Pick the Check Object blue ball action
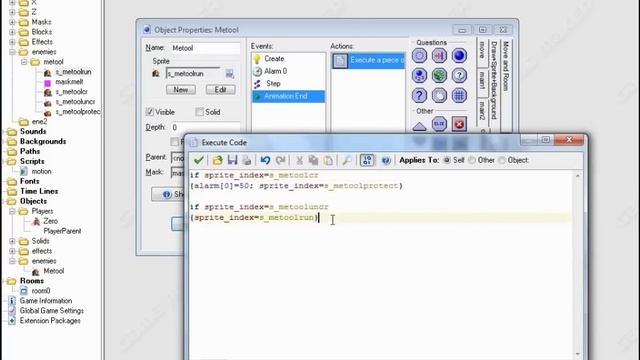 click(x=459, y=56)
